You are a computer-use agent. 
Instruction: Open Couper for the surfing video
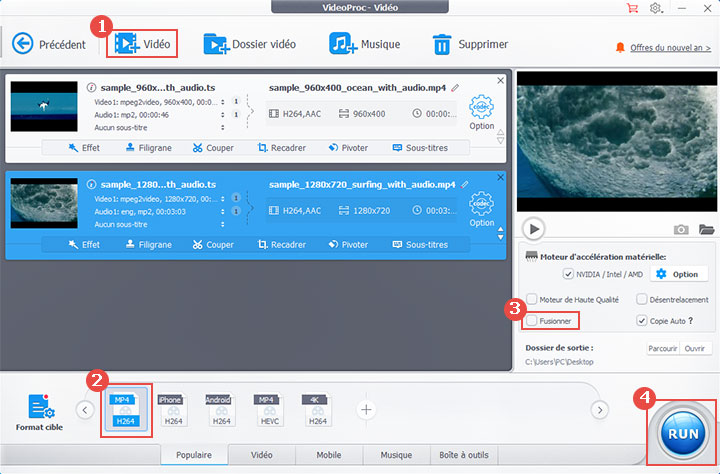(x=213, y=245)
